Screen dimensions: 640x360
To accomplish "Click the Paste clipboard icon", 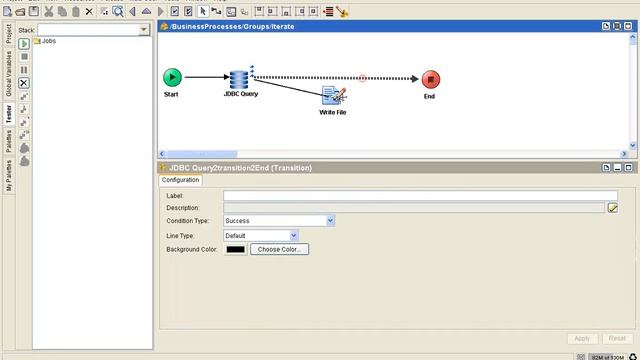I will click(76, 11).
